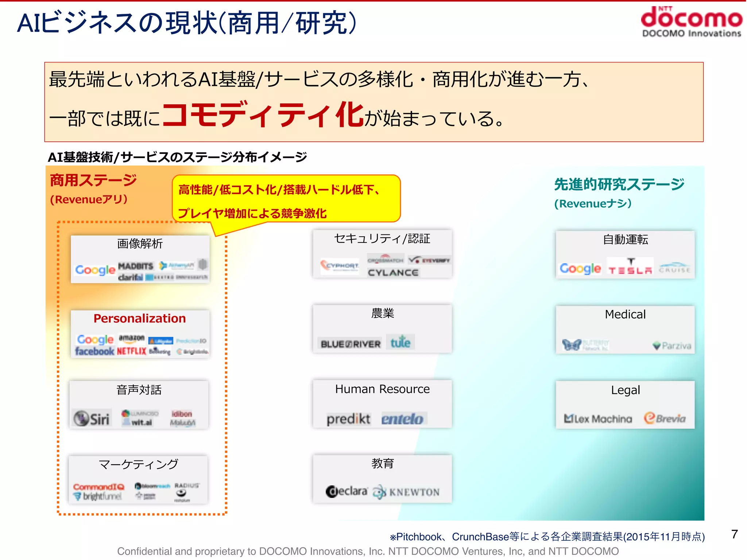Click the マーケティング category title
The image size is (747, 560).
click(138, 464)
